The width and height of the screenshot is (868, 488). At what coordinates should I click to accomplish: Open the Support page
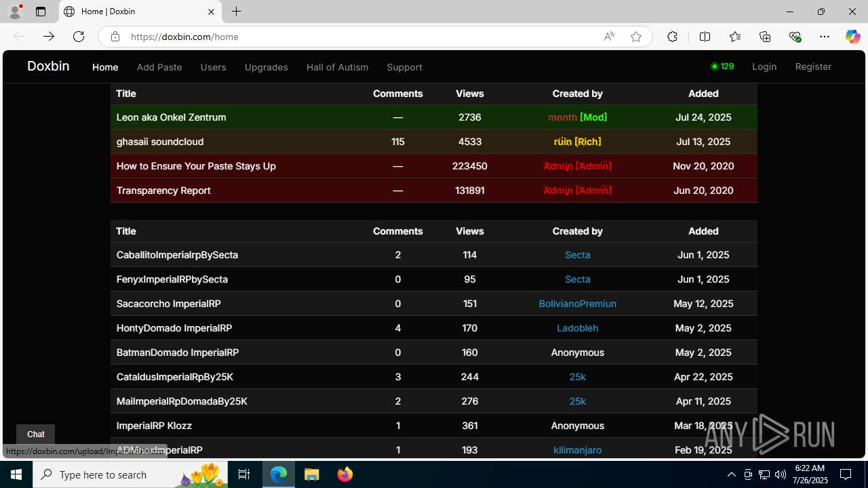point(404,67)
